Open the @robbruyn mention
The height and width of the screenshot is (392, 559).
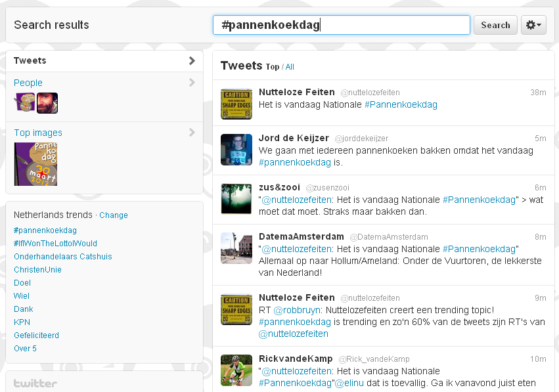[x=297, y=311]
